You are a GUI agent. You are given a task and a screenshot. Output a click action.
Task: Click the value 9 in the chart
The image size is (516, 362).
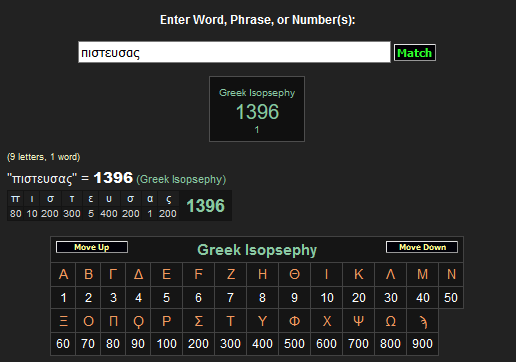click(294, 297)
